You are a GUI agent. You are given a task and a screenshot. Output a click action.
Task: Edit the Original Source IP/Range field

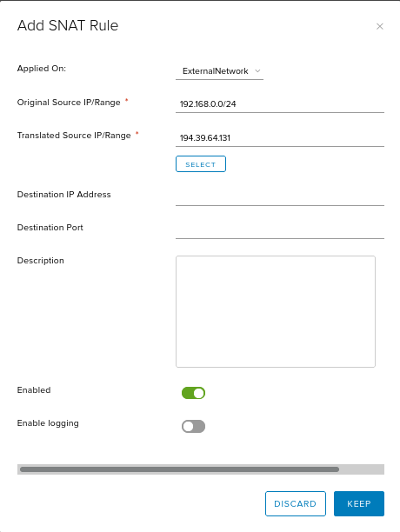click(x=280, y=103)
